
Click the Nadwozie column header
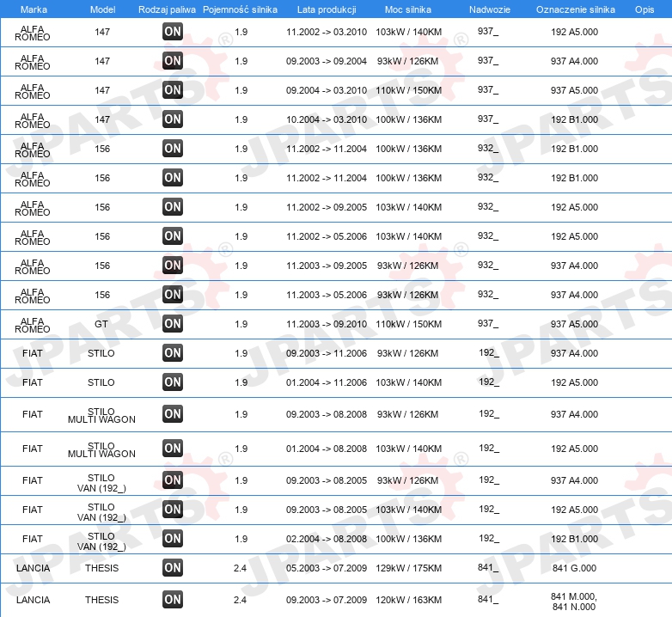(490, 9)
